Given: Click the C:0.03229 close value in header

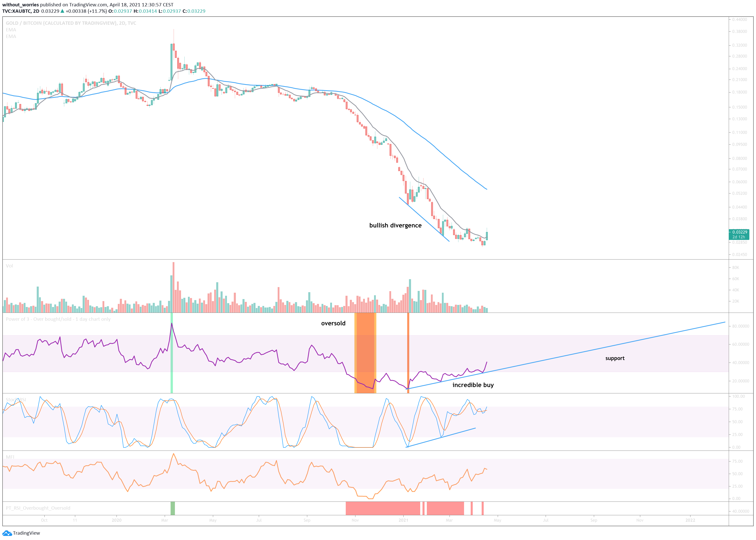Looking at the screenshot, I should [194, 11].
